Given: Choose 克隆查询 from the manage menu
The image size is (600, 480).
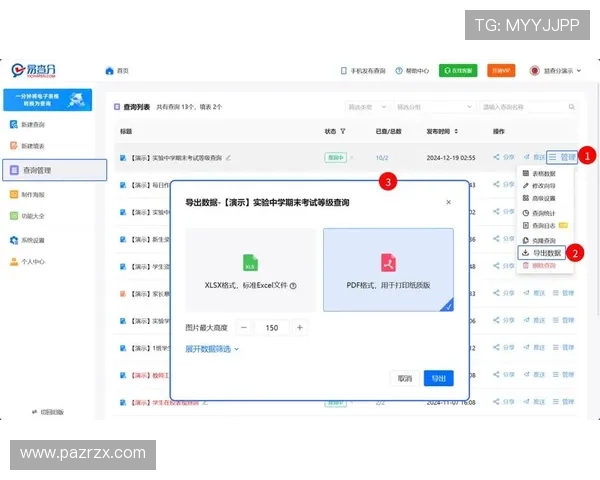Looking at the screenshot, I should click(x=539, y=240).
